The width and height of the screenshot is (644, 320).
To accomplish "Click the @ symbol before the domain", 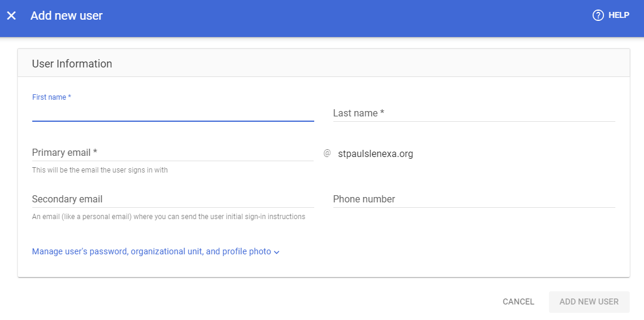I will click(327, 153).
